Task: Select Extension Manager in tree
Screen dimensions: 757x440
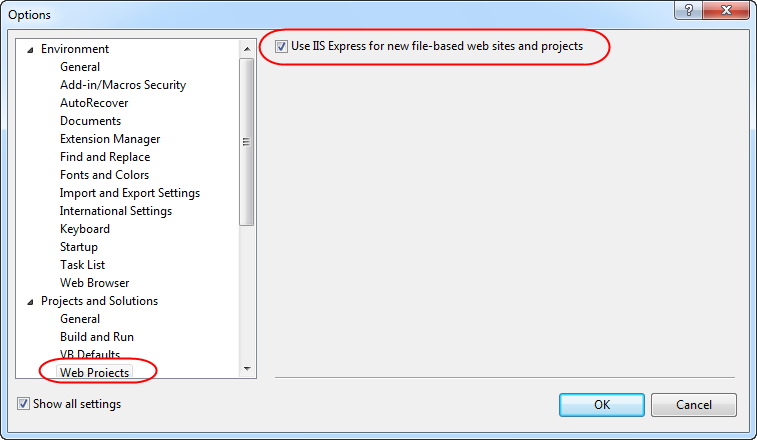Action: [109, 139]
